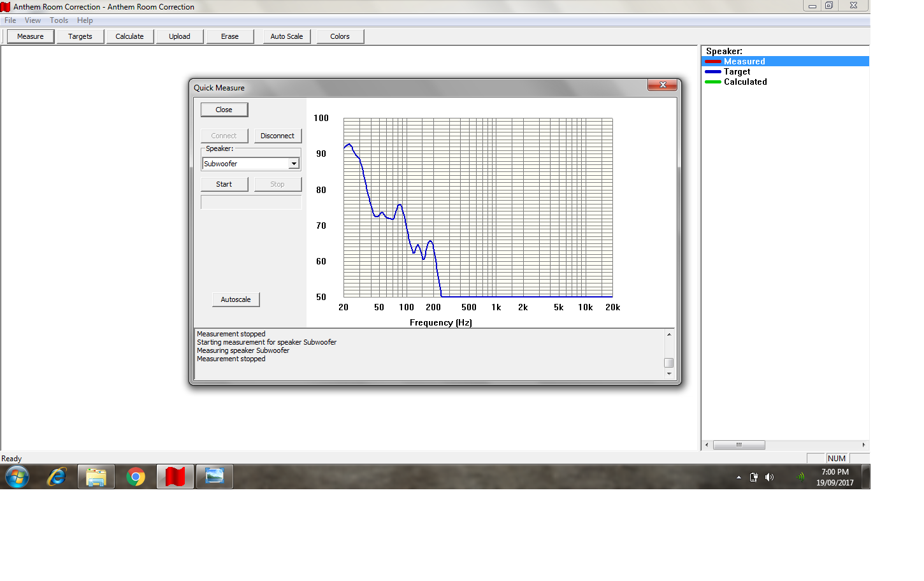
Task: Start the subwoofer measurement
Action: (224, 184)
